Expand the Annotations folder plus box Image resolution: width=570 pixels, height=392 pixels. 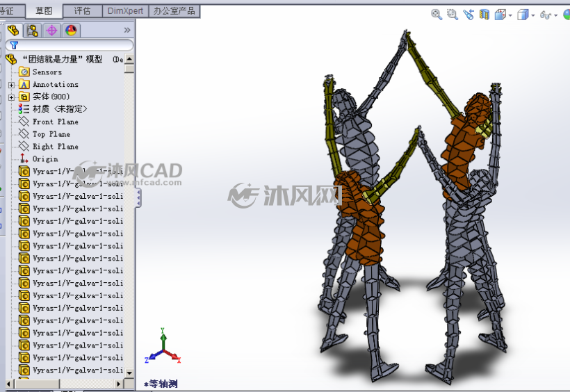tap(11, 85)
